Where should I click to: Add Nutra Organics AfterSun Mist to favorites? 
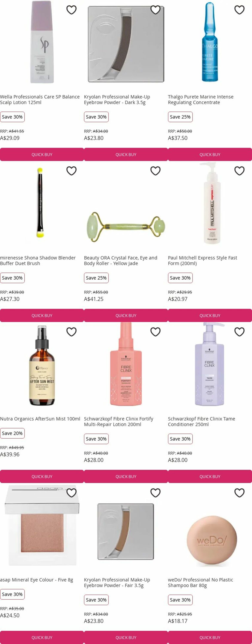tap(71, 332)
